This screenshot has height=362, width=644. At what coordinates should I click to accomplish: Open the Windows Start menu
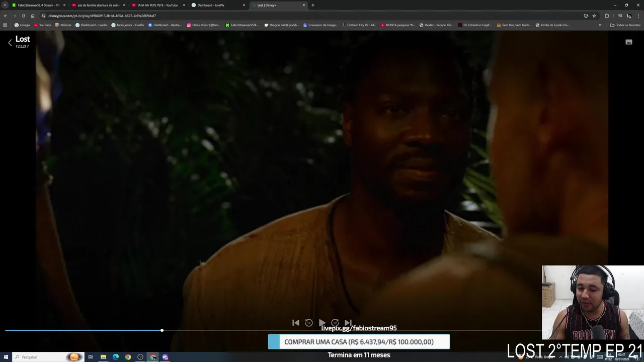[x=6, y=357]
